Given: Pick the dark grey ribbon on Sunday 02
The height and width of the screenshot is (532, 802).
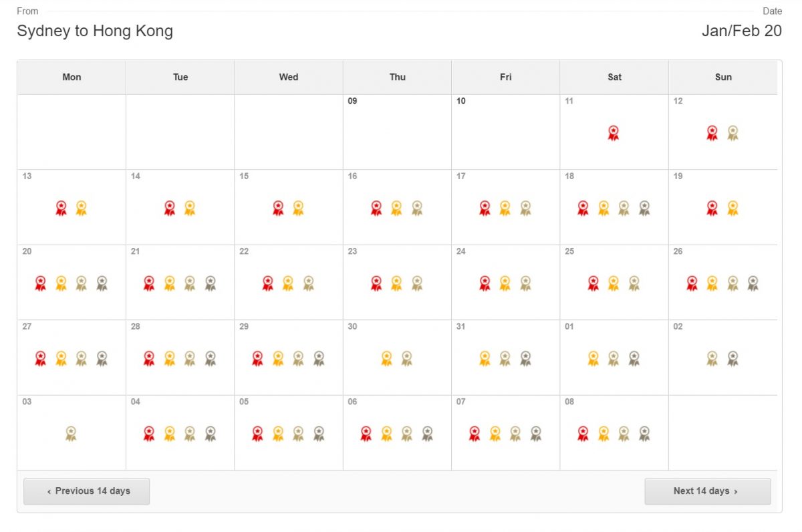Looking at the screenshot, I should tap(732, 358).
